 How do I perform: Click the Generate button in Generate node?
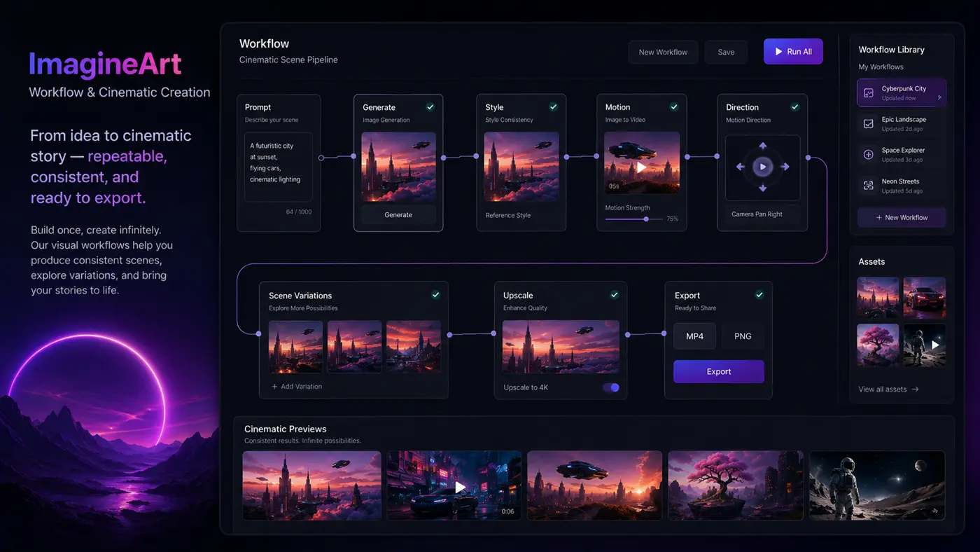[398, 215]
